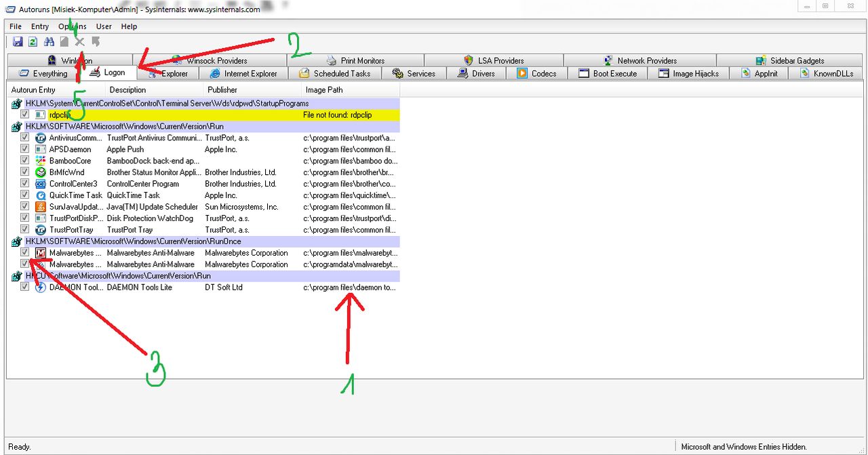Switch to the Boot Execute tab
This screenshot has height=455, width=868.
point(608,73)
